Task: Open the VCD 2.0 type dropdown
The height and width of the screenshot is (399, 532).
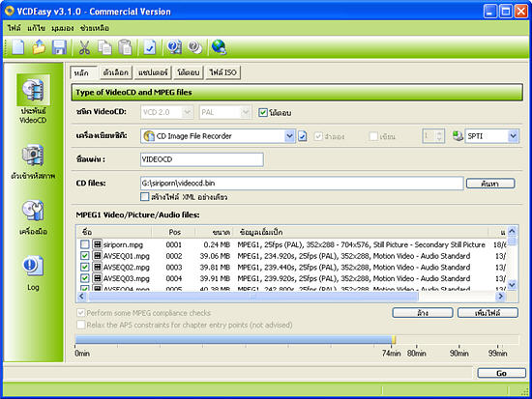Action: [167, 112]
